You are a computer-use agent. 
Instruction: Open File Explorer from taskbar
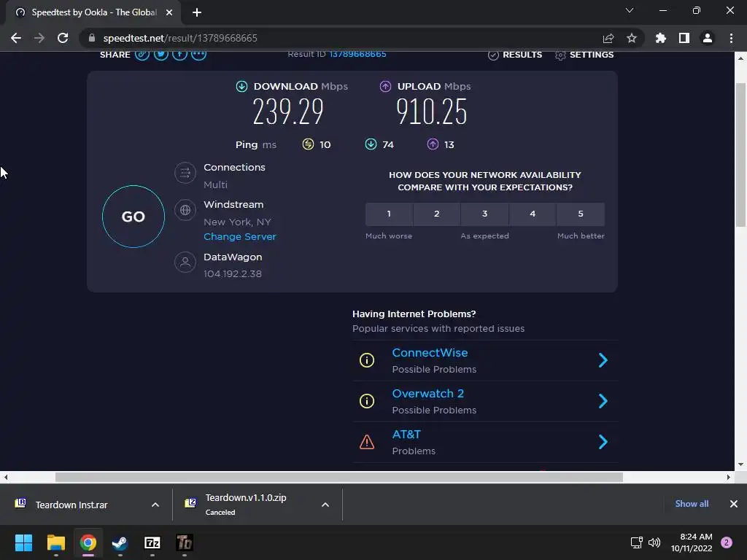click(x=55, y=542)
